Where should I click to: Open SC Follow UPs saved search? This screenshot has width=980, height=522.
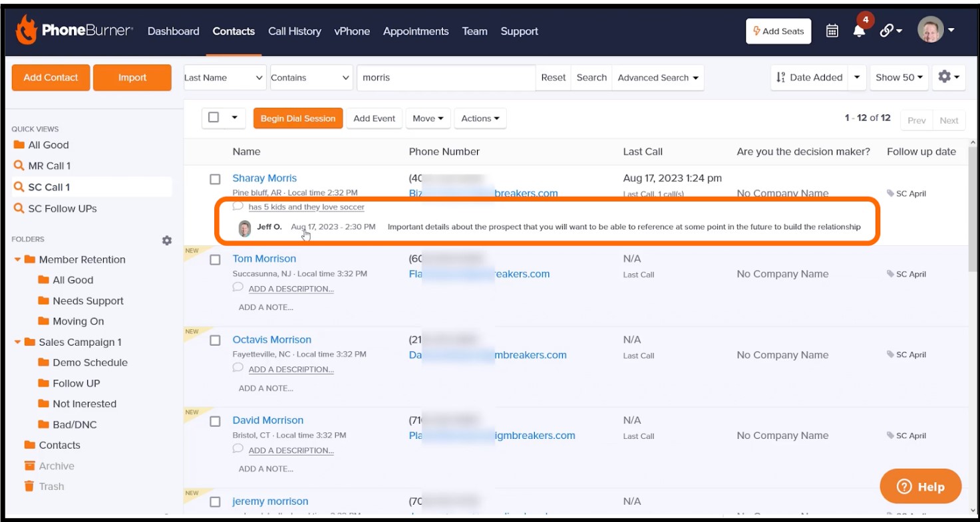pos(55,208)
